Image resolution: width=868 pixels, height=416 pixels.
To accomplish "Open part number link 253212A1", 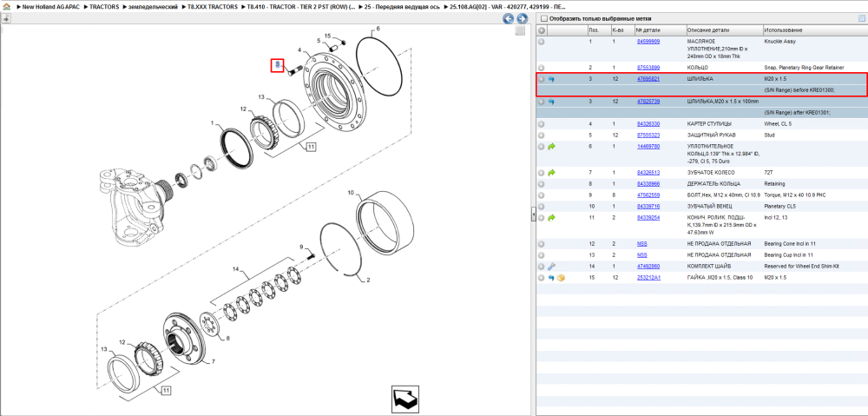I will click(648, 278).
